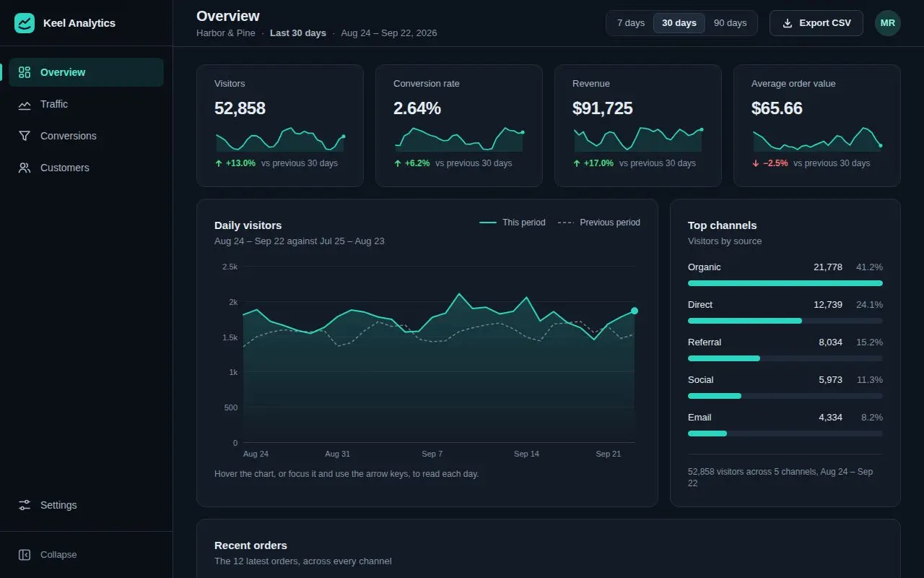Click the Export CSV button
The image size is (924, 578).
[x=816, y=23]
